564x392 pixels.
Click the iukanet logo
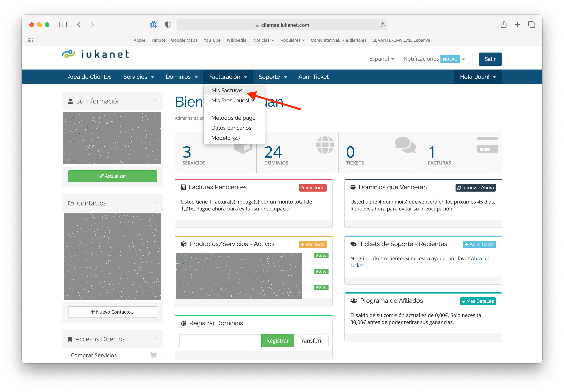tap(96, 54)
